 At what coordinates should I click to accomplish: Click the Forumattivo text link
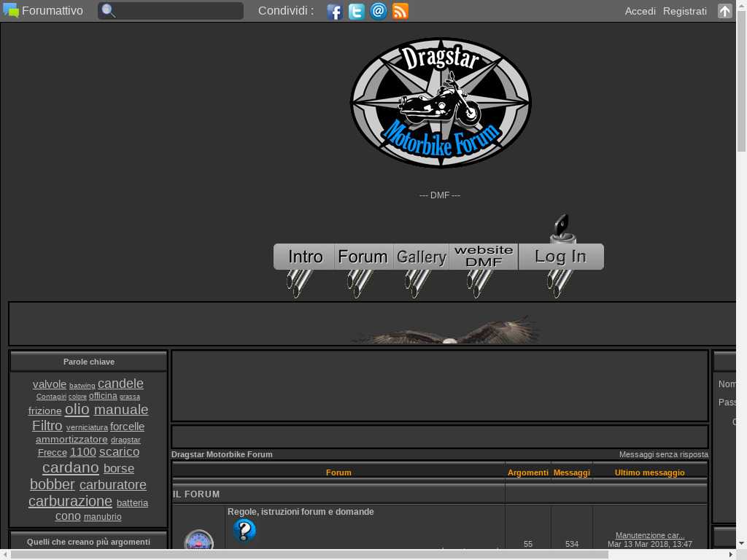click(x=53, y=10)
